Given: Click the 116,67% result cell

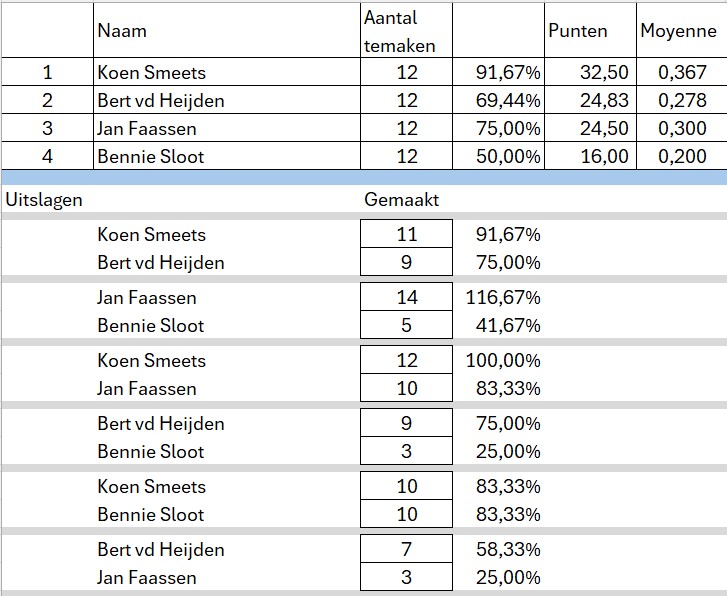Looking at the screenshot, I should coord(503,298).
